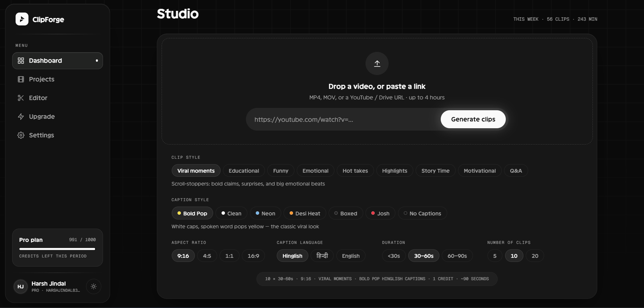Click the Upgrade lightning bolt icon
The image size is (644, 308).
coord(21,117)
